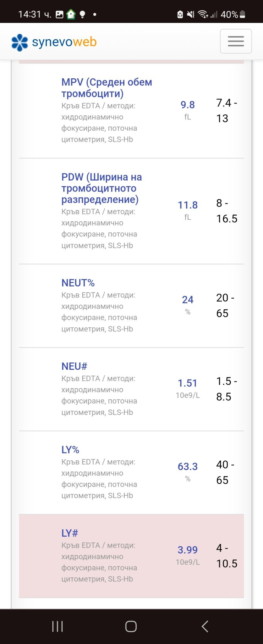Tap the muted sound status icon

tap(190, 14)
